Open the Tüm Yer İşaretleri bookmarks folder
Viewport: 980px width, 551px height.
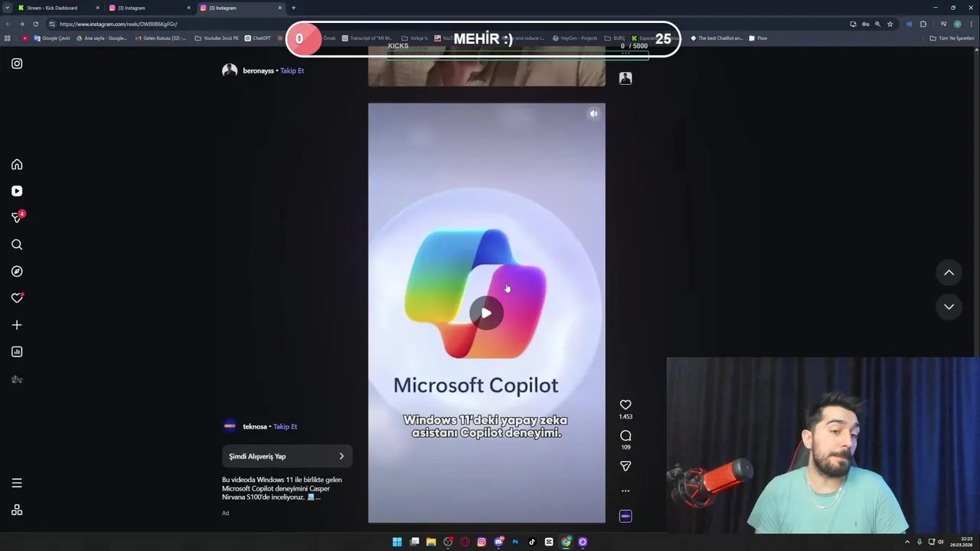click(x=952, y=38)
